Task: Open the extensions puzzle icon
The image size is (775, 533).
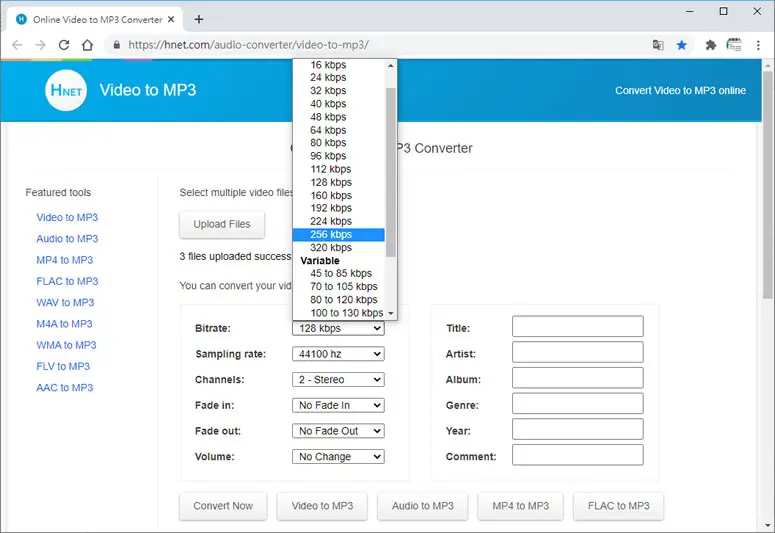Action: [x=711, y=45]
